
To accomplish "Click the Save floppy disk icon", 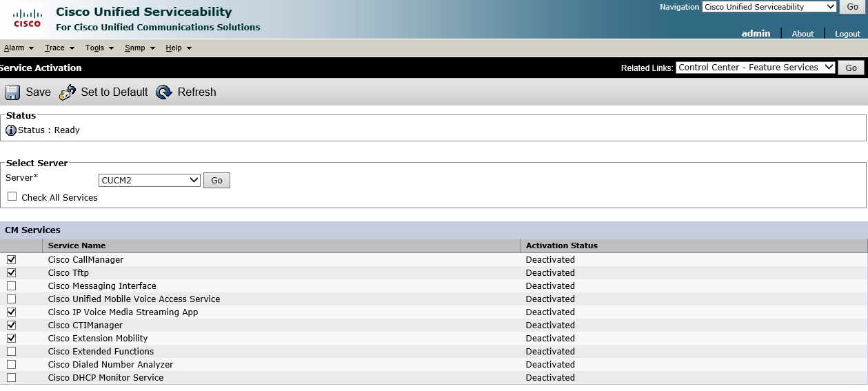I will pos(12,92).
